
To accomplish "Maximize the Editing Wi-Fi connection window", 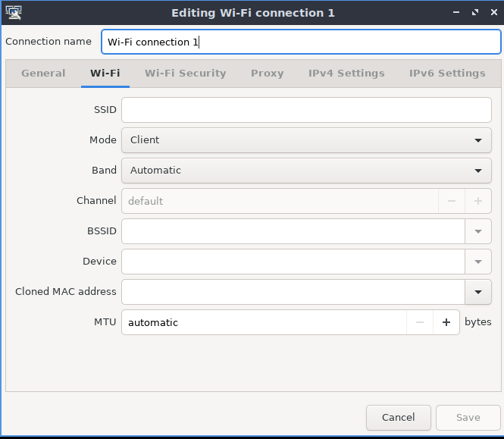I will point(475,13).
